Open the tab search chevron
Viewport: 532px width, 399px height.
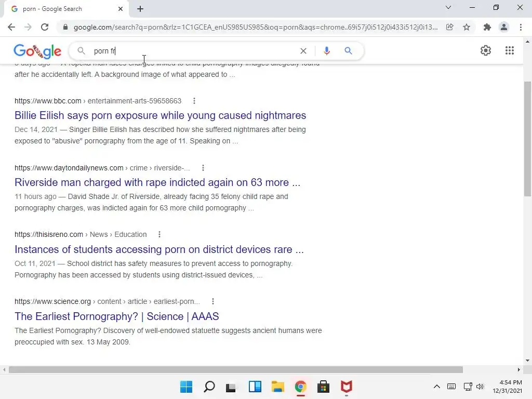pyautogui.click(x=448, y=7)
